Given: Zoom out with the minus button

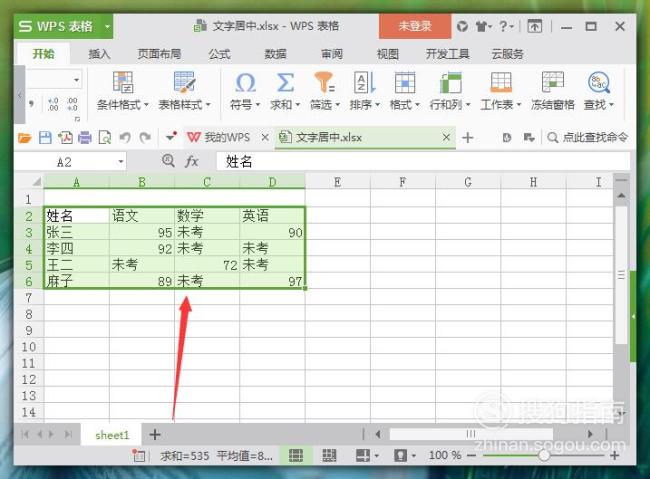Looking at the screenshot, I should pyautogui.click(x=471, y=455).
